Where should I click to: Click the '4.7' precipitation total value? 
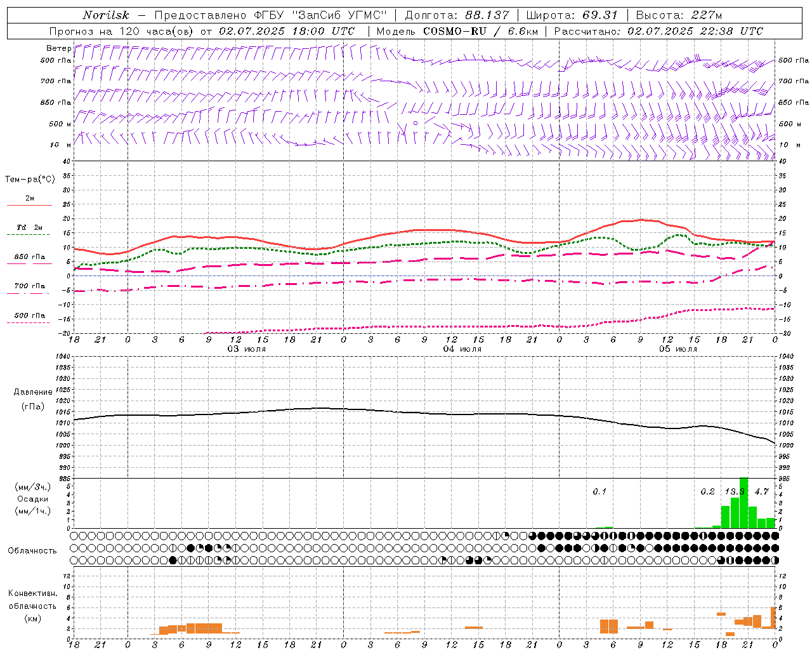[761, 491]
